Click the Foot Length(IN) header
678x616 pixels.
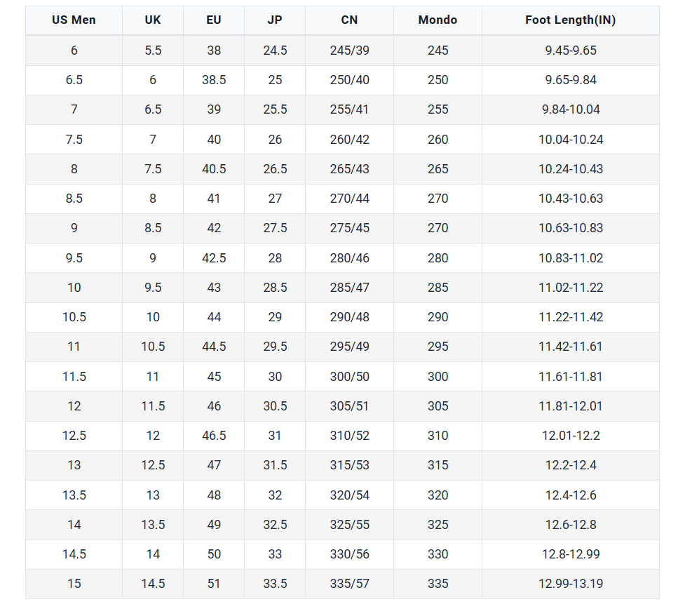(x=570, y=20)
